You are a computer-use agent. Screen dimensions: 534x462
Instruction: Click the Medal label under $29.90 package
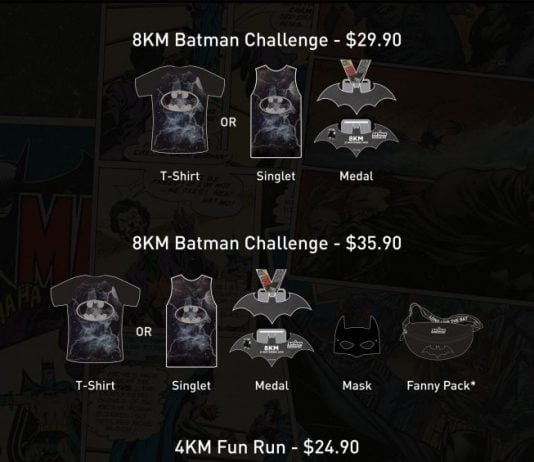tap(356, 176)
